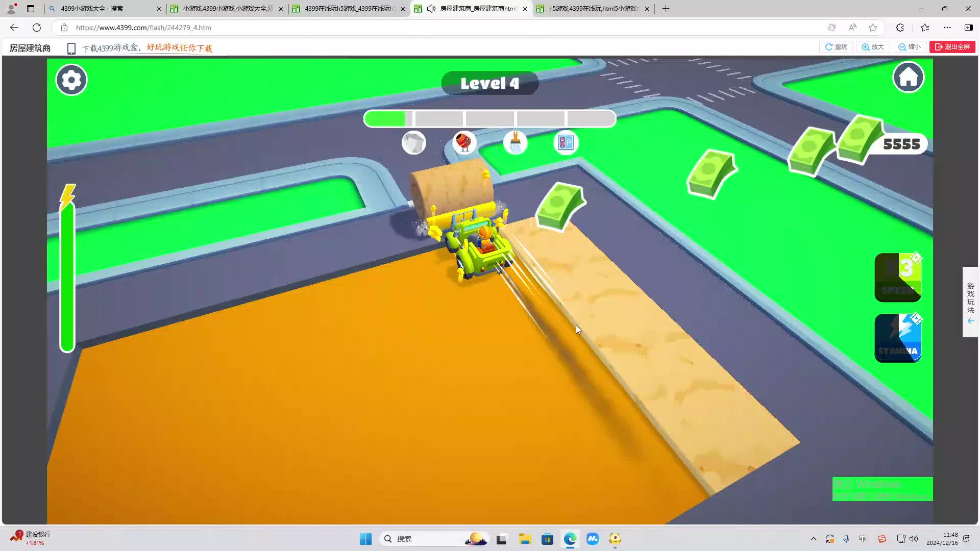
Task: Click the concrete block stage icon
Action: pyautogui.click(x=413, y=142)
